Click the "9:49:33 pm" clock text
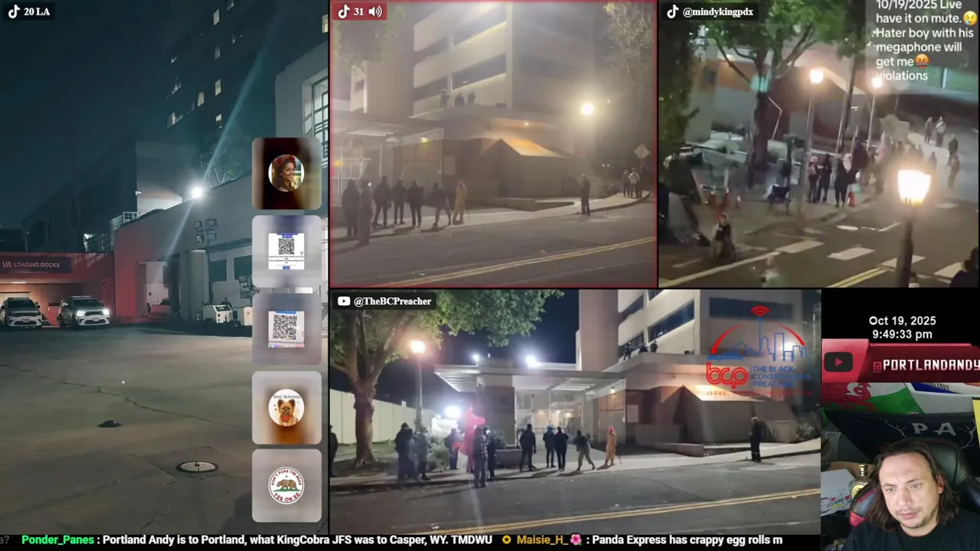The image size is (980, 551). [x=902, y=334]
